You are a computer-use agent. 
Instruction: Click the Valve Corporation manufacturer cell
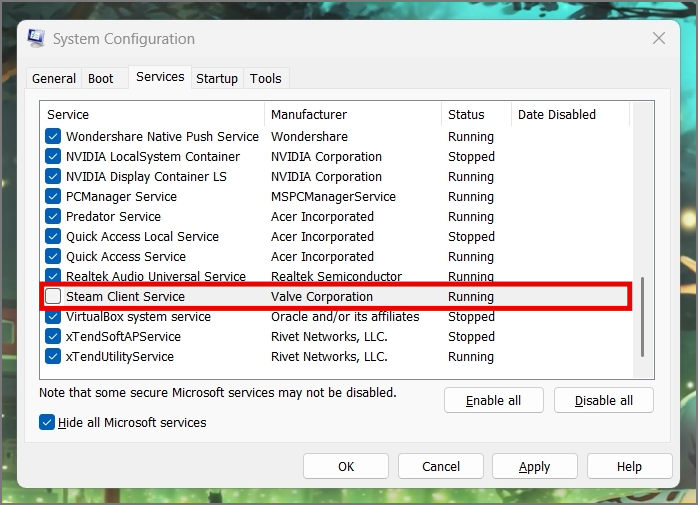point(322,297)
